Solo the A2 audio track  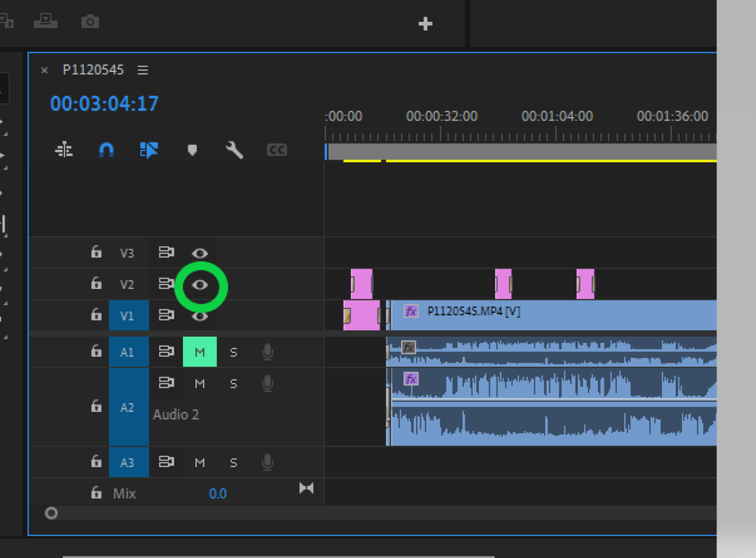[x=233, y=384]
